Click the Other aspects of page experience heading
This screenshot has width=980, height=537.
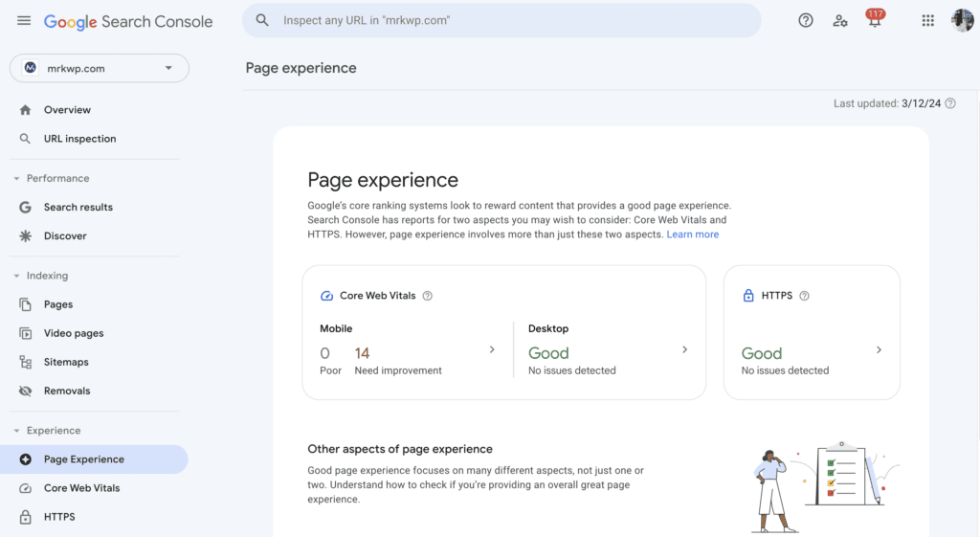400,449
